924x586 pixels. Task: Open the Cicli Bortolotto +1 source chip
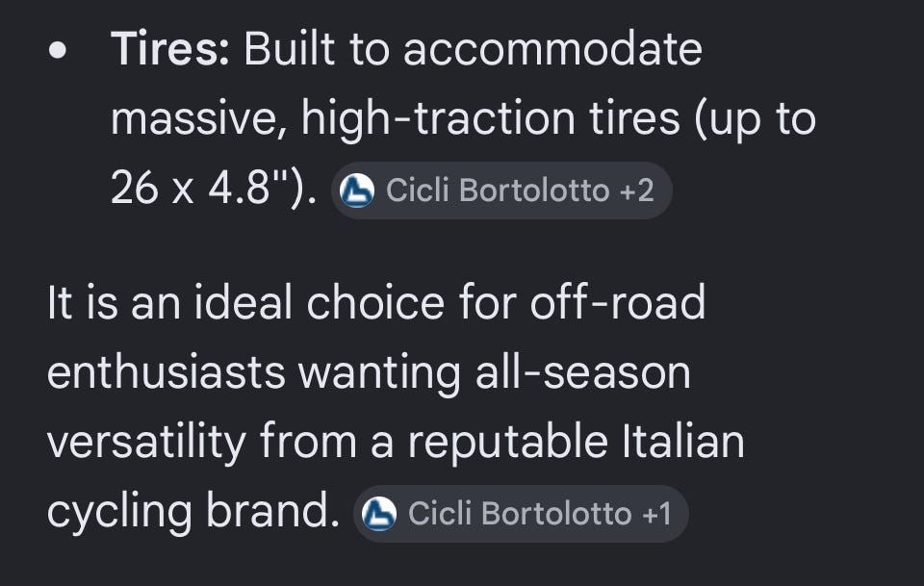pos(521,514)
